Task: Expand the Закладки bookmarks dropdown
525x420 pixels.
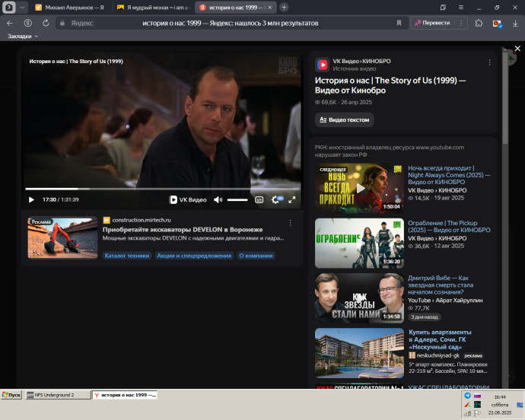Action: (x=23, y=37)
